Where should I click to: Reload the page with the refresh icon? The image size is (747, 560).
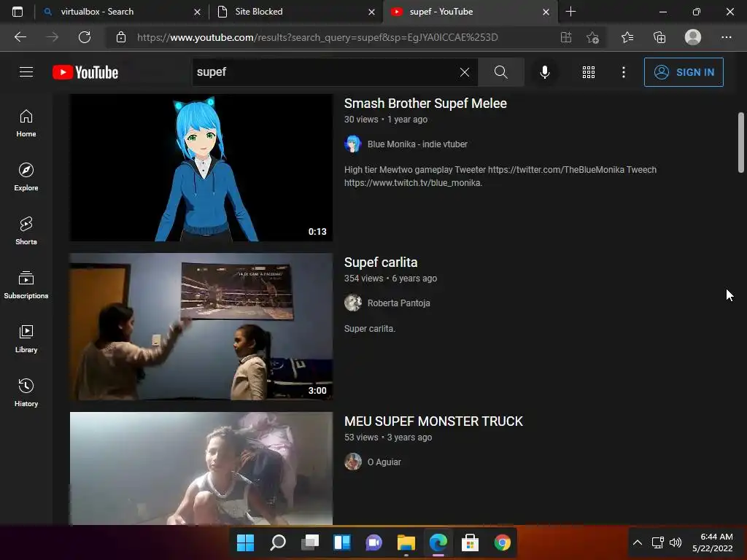[85, 37]
